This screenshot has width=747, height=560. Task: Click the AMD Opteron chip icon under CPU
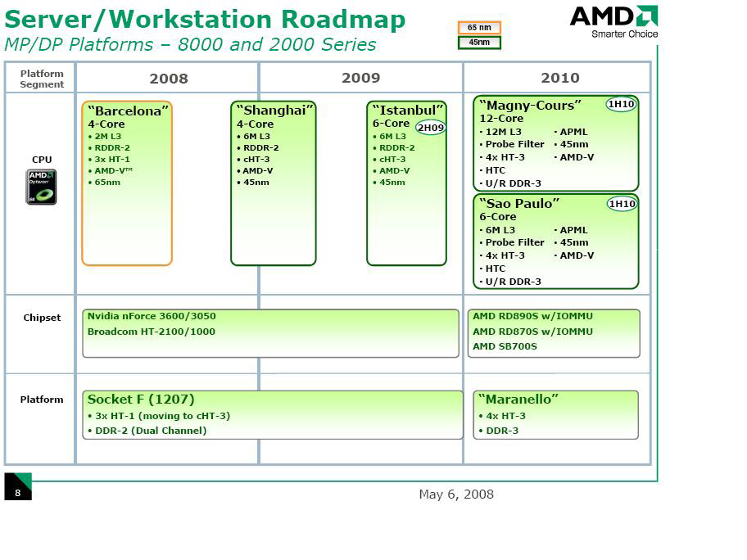click(41, 187)
